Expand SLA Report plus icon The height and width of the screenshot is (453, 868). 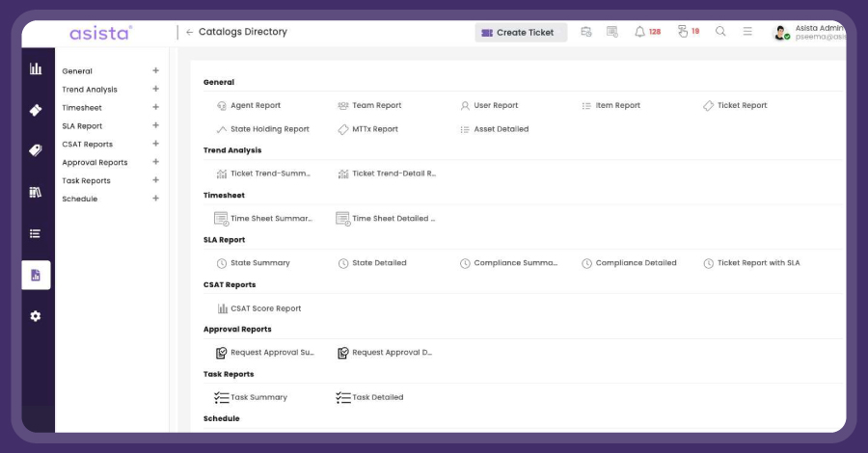155,125
